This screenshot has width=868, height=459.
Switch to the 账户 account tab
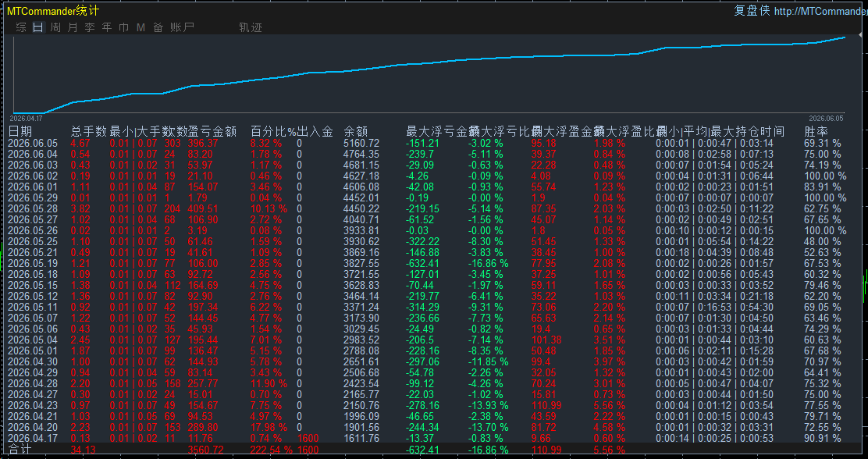pyautogui.click(x=182, y=27)
